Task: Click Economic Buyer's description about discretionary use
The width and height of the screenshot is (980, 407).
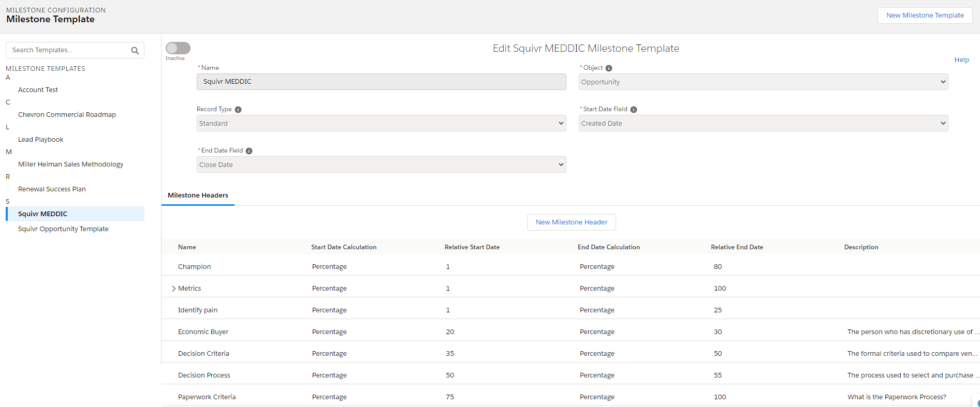Action: 913,332
